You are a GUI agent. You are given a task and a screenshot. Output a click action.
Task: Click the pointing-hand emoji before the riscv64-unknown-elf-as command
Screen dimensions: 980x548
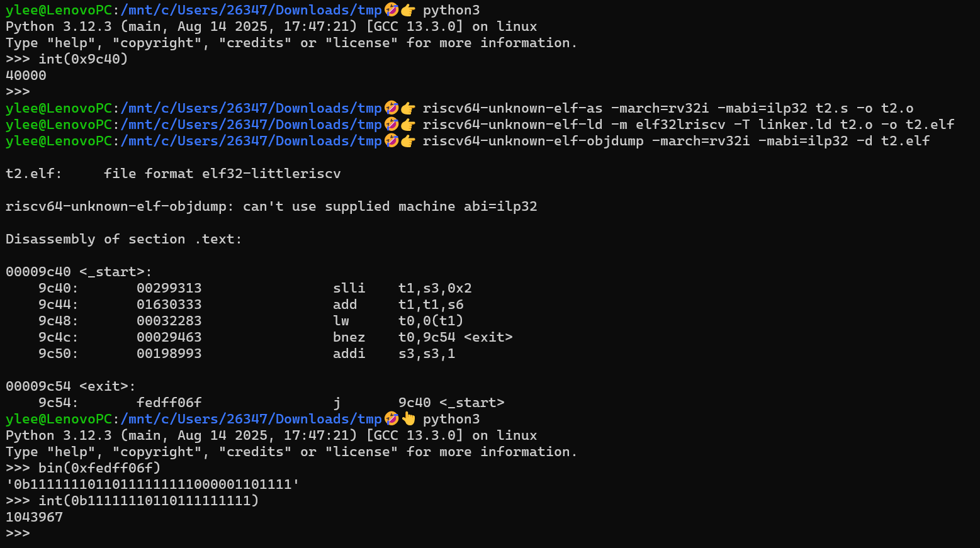pyautogui.click(x=408, y=108)
